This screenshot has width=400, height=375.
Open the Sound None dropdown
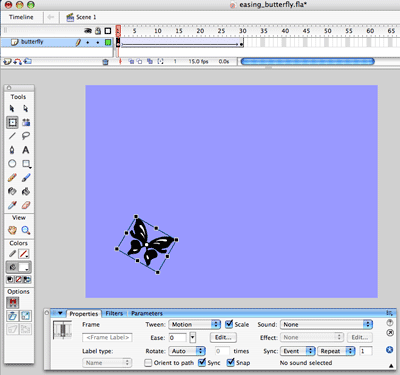coord(326,324)
